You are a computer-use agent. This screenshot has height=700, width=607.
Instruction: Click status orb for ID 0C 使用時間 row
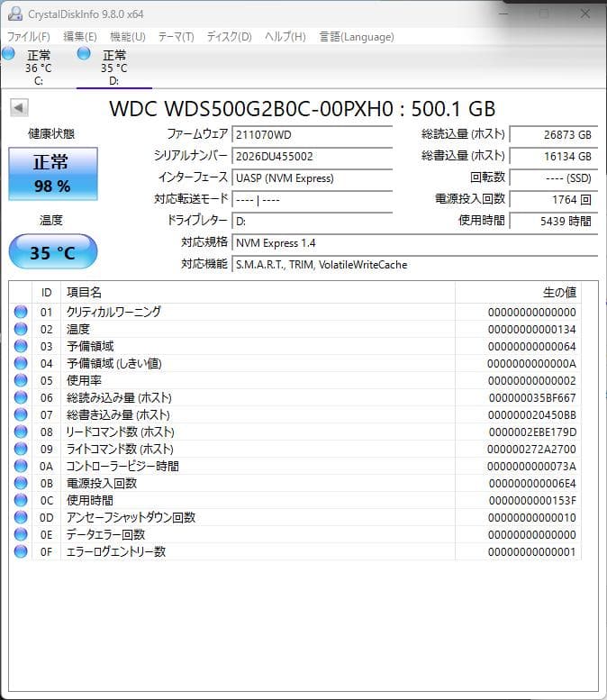point(21,500)
